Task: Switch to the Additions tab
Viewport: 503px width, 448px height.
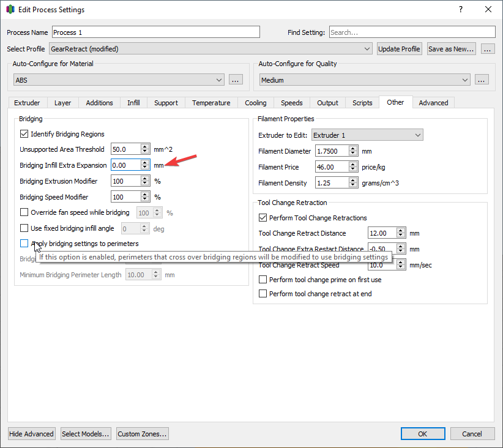Action: (x=99, y=103)
